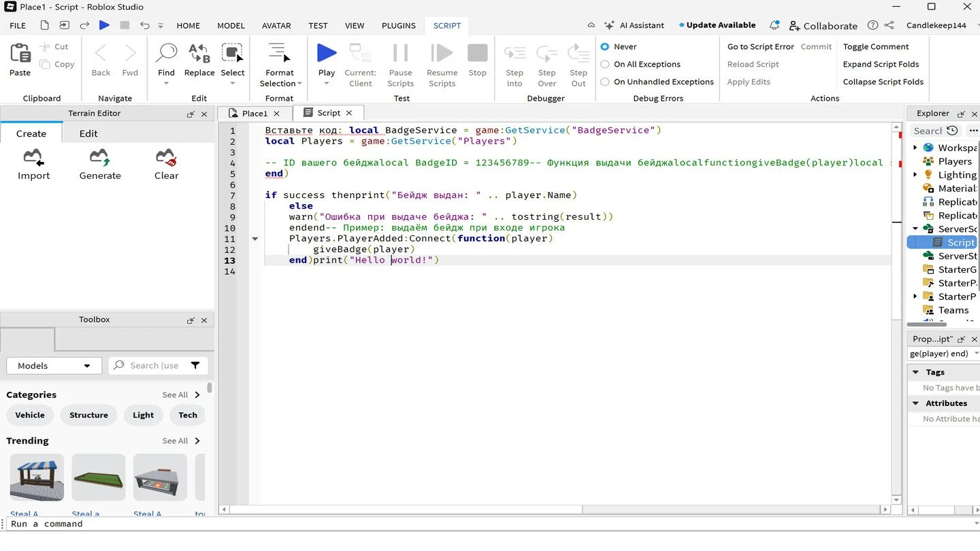Open the AI Assistant
The height and width of the screenshot is (551, 980).
tap(634, 25)
